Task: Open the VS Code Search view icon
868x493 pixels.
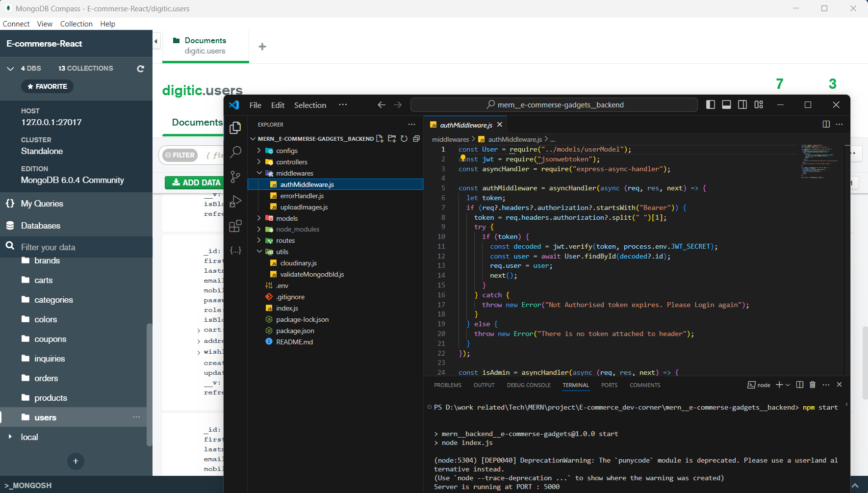Action: click(x=235, y=152)
